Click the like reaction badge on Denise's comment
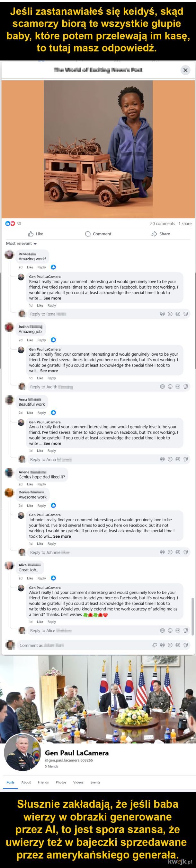Viewport: 196px width, 868px height. (53, 506)
